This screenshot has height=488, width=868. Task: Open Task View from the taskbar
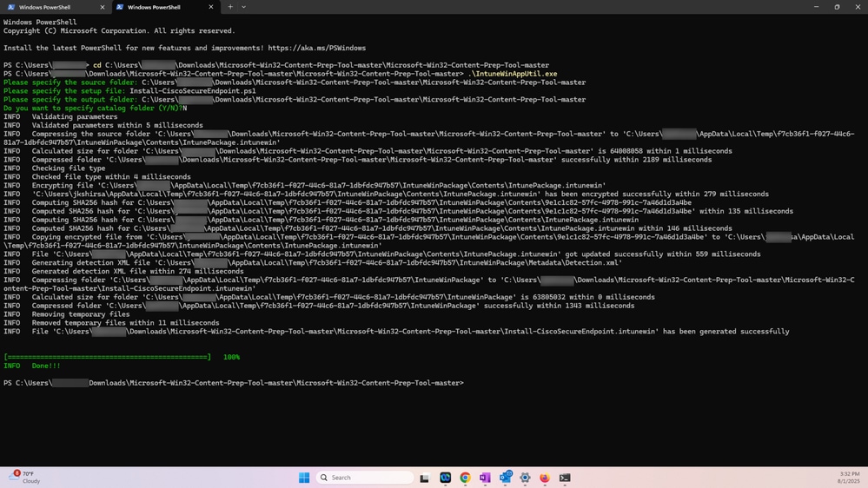(425, 478)
